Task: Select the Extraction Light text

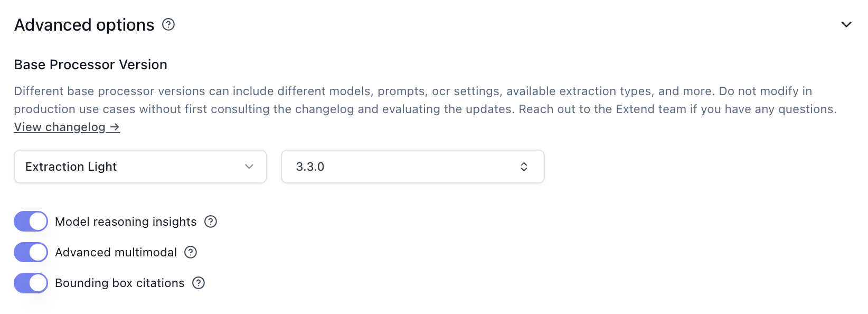Action: tap(71, 167)
